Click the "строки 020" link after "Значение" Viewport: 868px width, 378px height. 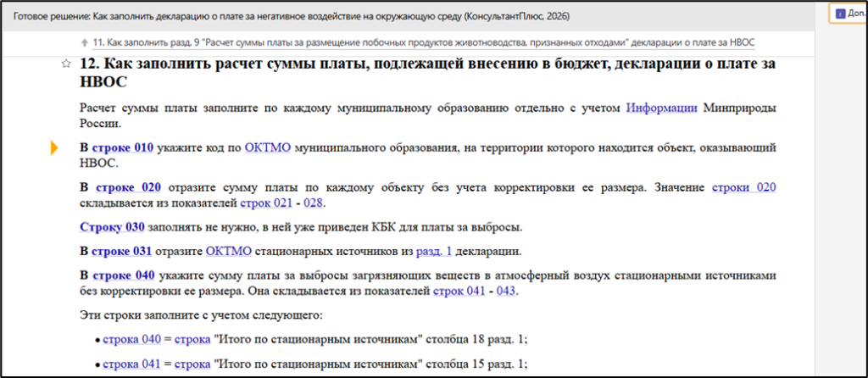(x=743, y=187)
